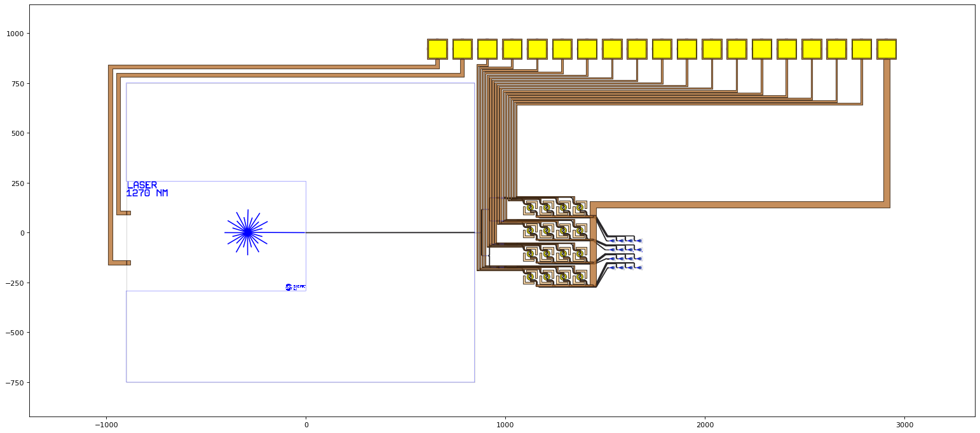
Task: Pick the second yellow bond pad from left
Action: (462, 49)
